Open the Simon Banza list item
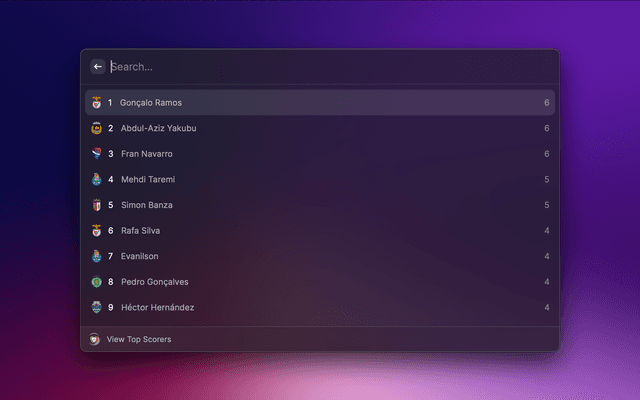This screenshot has width=640, height=400. click(x=320, y=205)
